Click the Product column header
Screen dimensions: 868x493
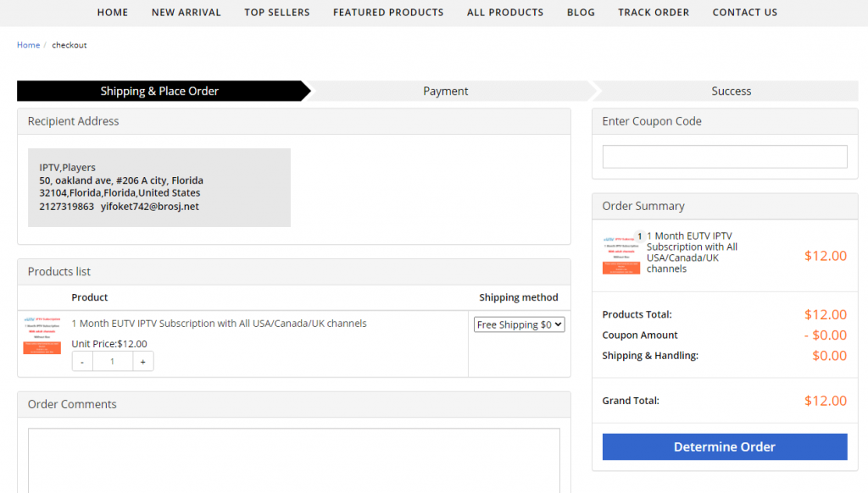pyautogui.click(x=90, y=297)
